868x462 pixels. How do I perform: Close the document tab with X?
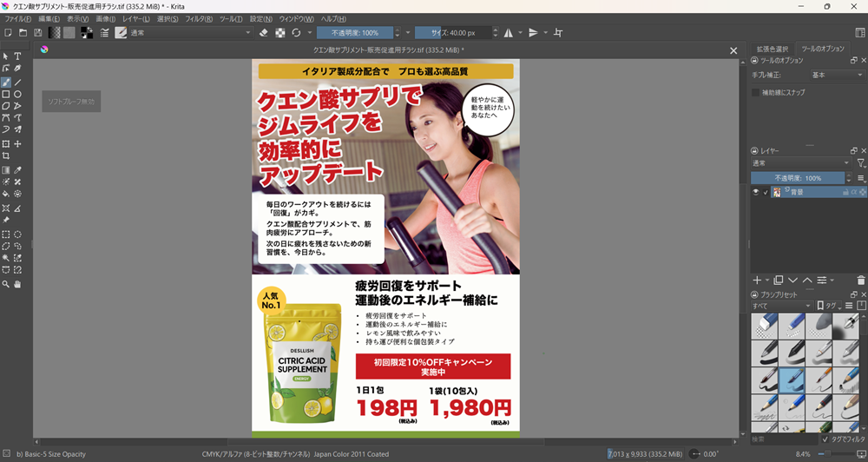point(733,50)
